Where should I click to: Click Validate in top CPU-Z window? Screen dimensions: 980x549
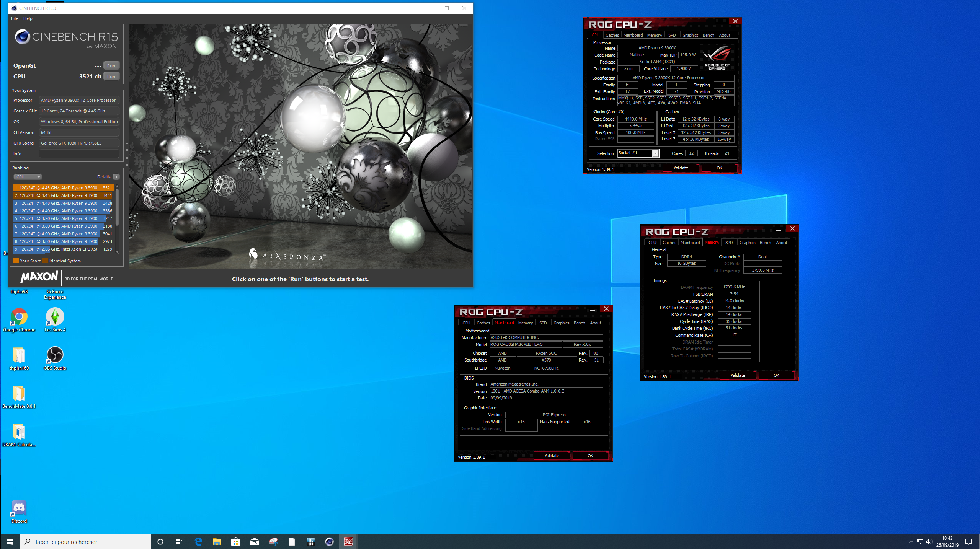pos(681,168)
